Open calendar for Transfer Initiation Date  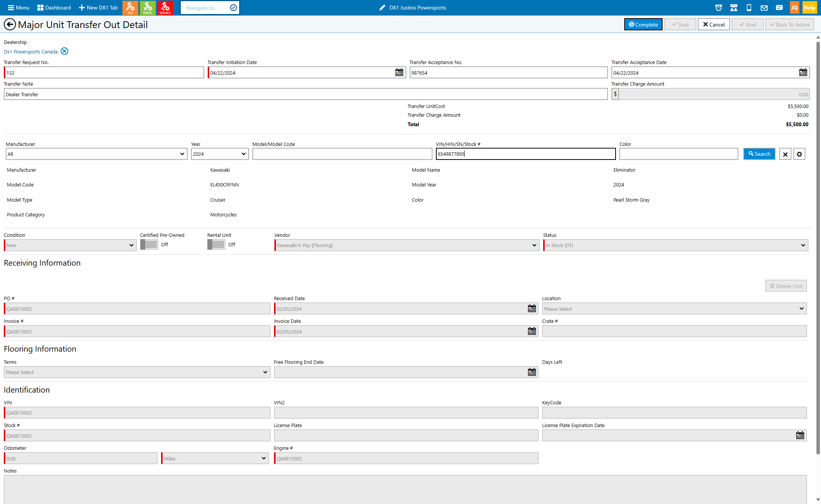click(x=399, y=72)
